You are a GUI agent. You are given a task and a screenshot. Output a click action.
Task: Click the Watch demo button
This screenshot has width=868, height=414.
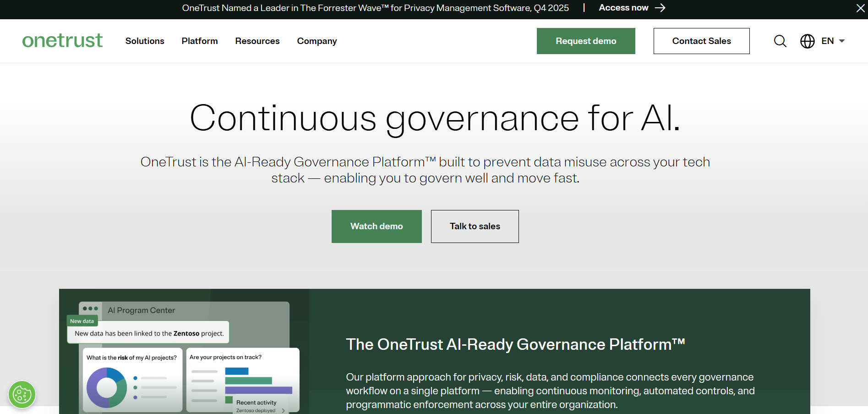[x=377, y=226]
